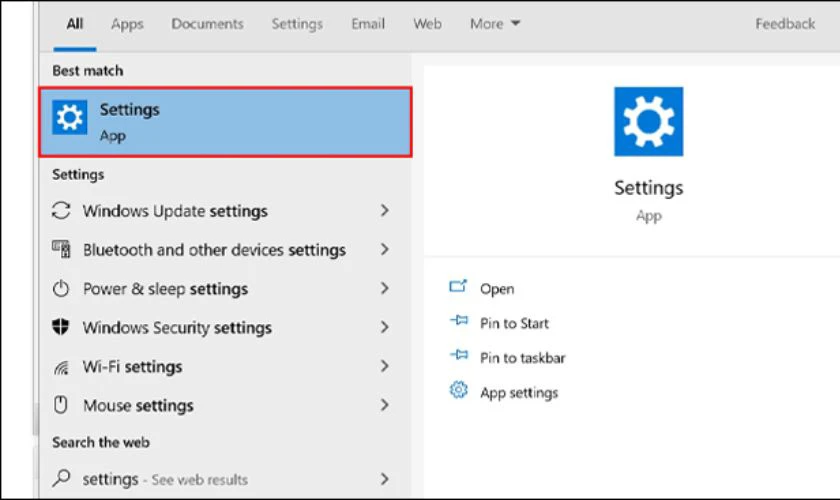The width and height of the screenshot is (840, 500).
Task: Switch to the Apps tab
Action: 127,24
